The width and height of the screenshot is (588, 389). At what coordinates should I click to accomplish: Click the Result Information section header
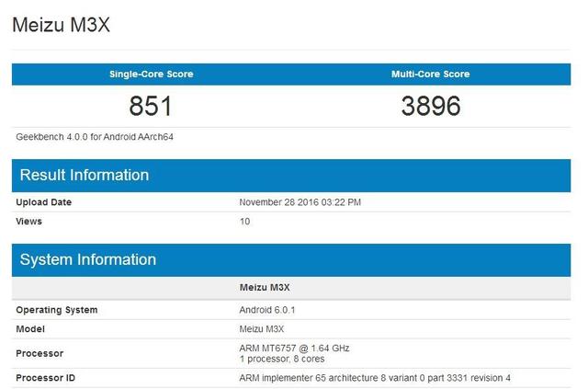85,175
